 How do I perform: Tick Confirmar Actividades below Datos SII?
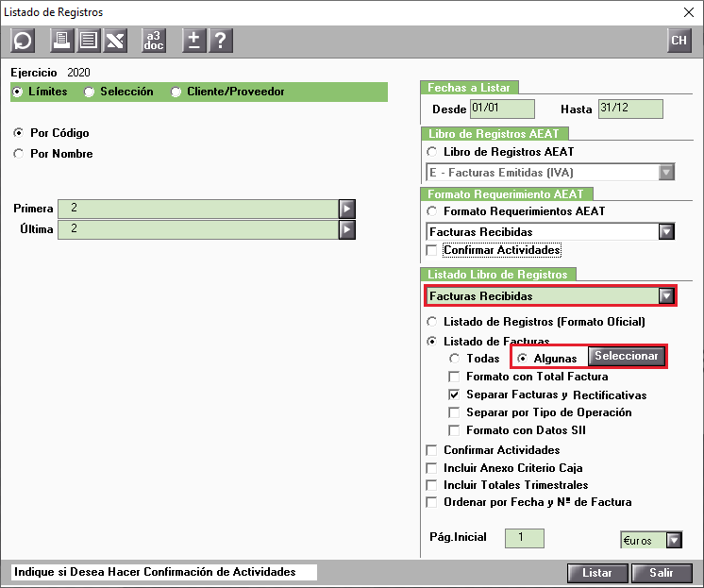(x=431, y=450)
